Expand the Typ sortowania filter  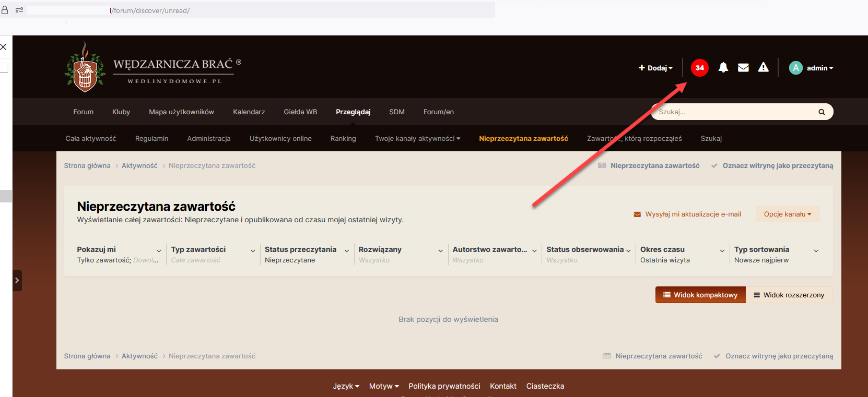[777, 255]
